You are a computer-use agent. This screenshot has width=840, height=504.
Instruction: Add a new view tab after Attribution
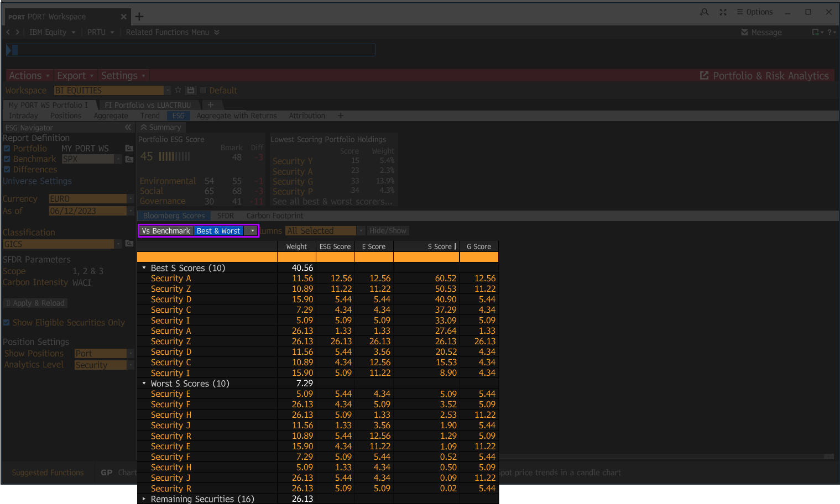point(340,116)
